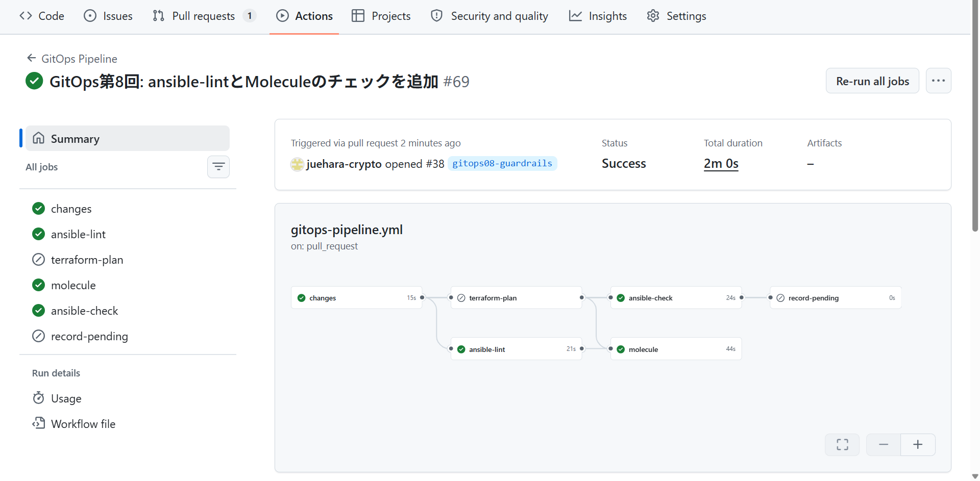Click the changes node in workflow graph
The image size is (980, 481).
click(357, 298)
